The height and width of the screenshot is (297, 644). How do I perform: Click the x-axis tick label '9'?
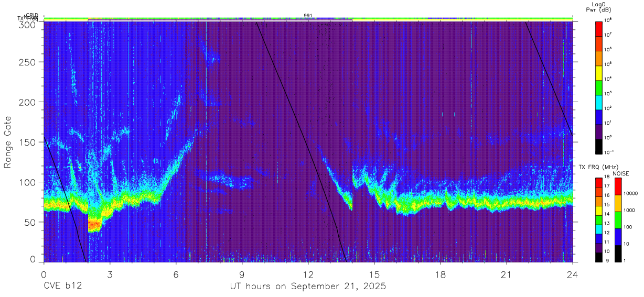[242, 274]
